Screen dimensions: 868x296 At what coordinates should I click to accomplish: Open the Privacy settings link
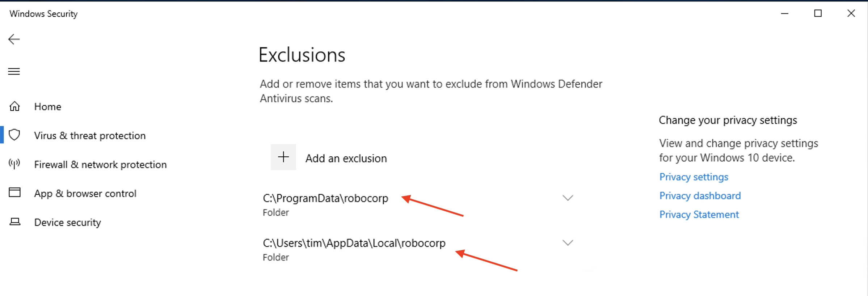(x=694, y=177)
